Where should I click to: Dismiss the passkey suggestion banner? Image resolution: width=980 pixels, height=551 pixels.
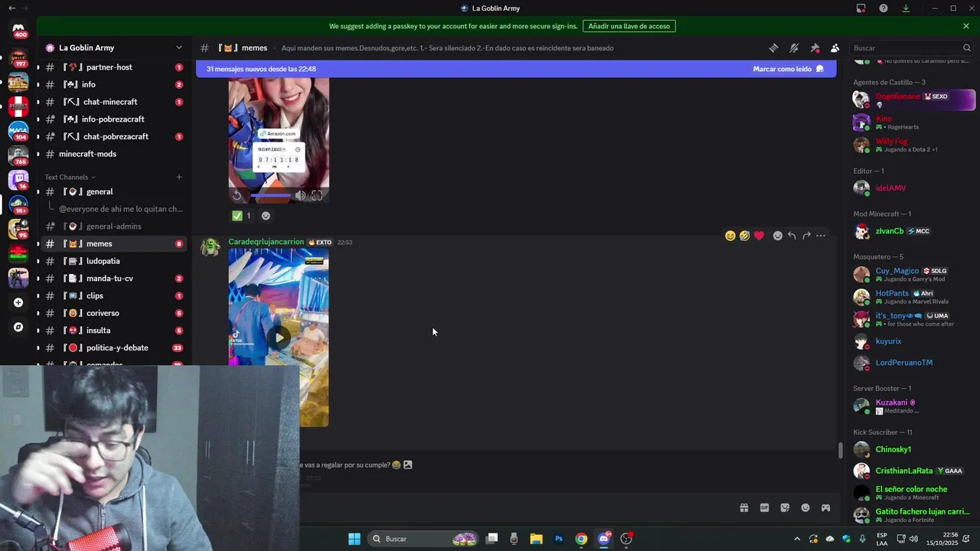pyautogui.click(x=966, y=26)
